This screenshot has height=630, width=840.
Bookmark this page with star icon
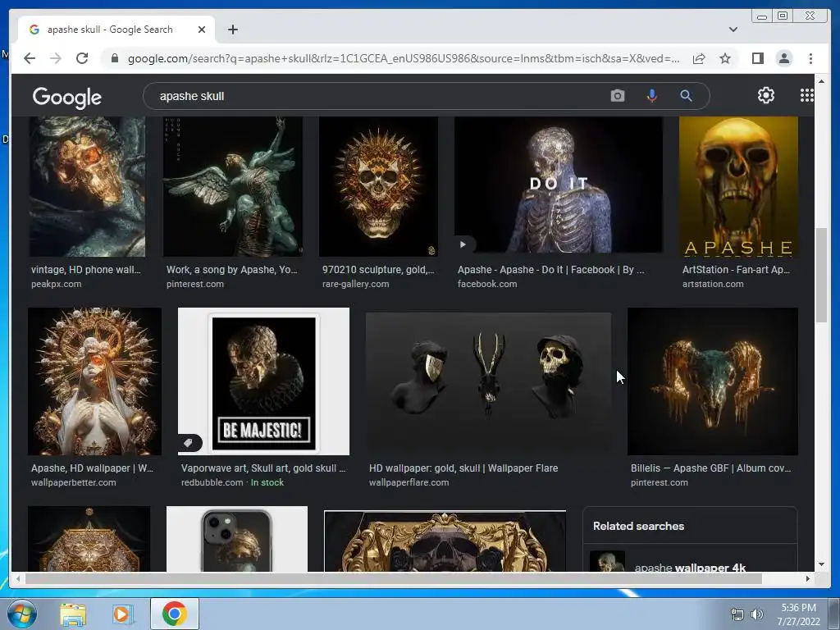[725, 58]
